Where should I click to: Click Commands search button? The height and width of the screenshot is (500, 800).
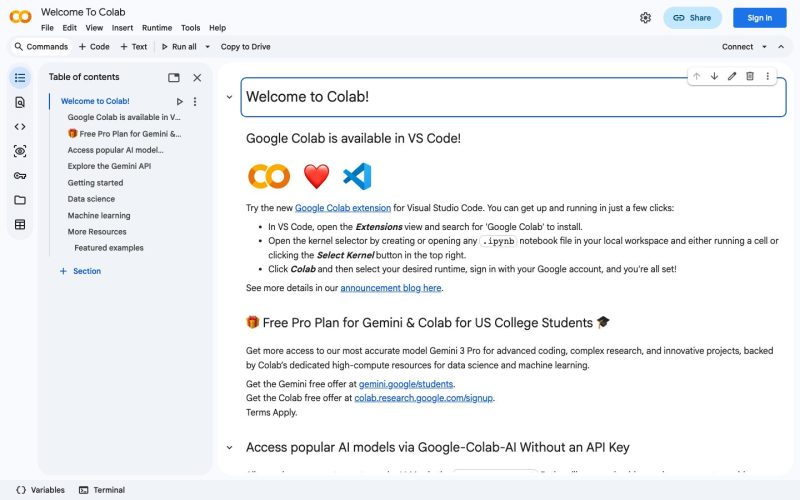click(x=41, y=46)
